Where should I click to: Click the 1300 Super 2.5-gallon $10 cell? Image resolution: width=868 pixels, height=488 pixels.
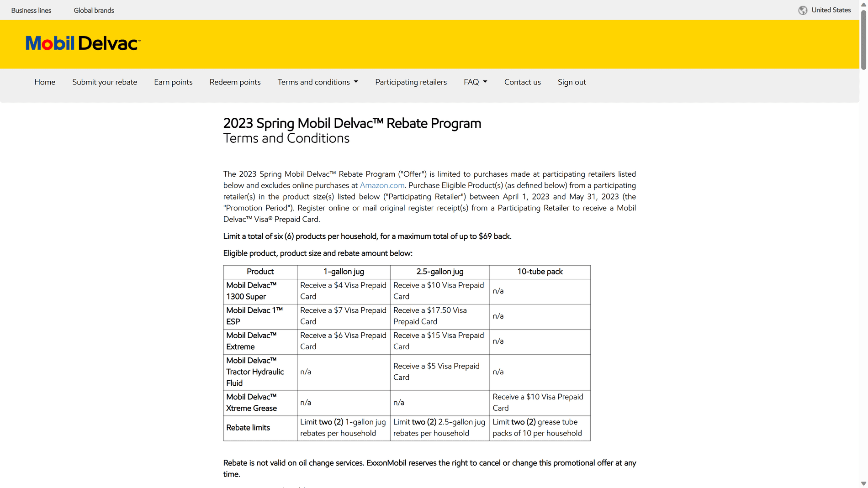(439, 291)
